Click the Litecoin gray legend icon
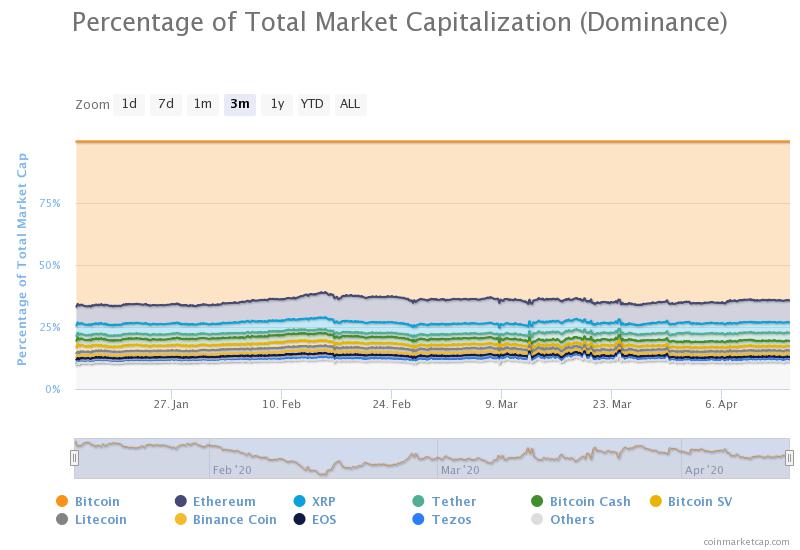 coord(62,519)
